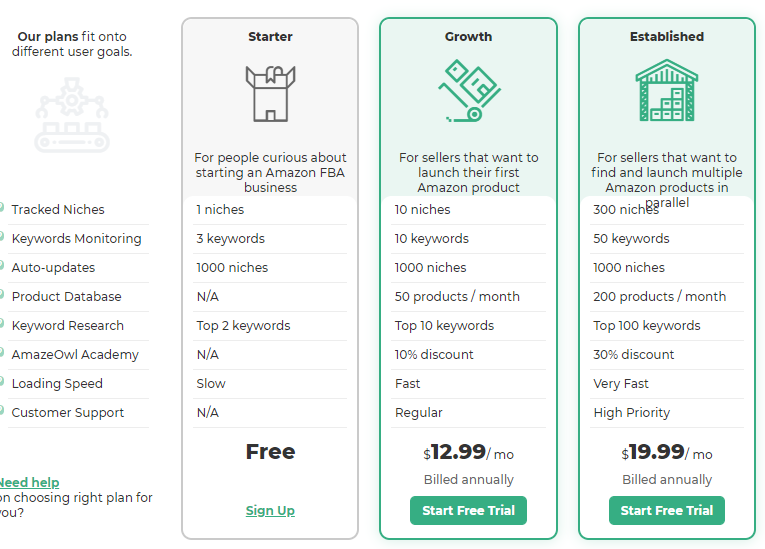Image resolution: width=765 pixels, height=549 pixels.
Task: Click the info icon beside Product Database
Action: [1, 295]
